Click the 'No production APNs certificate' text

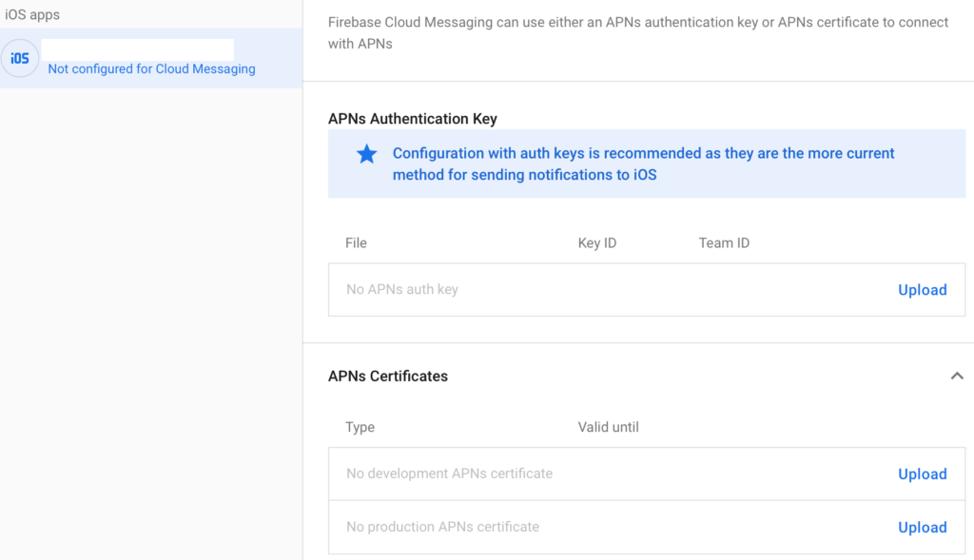(x=442, y=527)
